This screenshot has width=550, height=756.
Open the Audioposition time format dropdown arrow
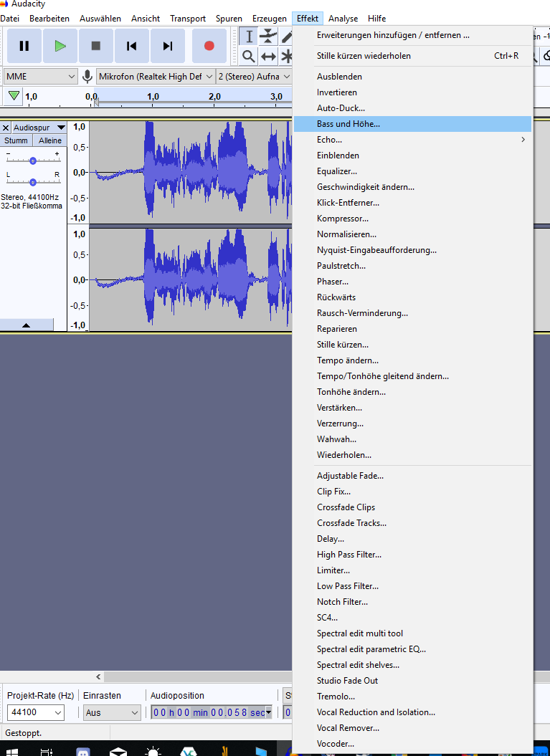coord(269,712)
